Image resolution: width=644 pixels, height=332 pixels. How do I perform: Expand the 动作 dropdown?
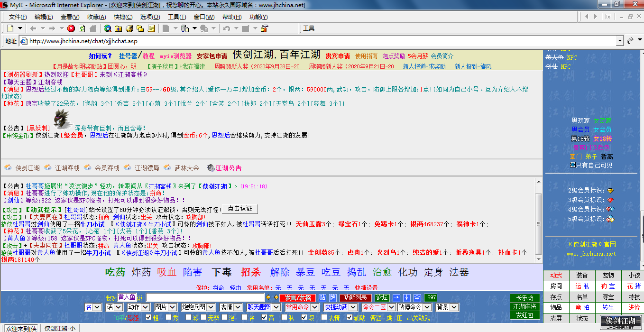coord(139,307)
